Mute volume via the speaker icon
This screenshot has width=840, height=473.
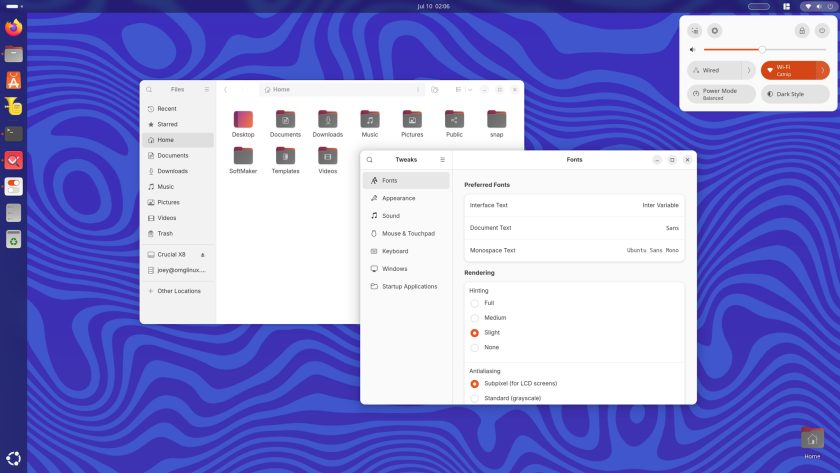point(693,50)
